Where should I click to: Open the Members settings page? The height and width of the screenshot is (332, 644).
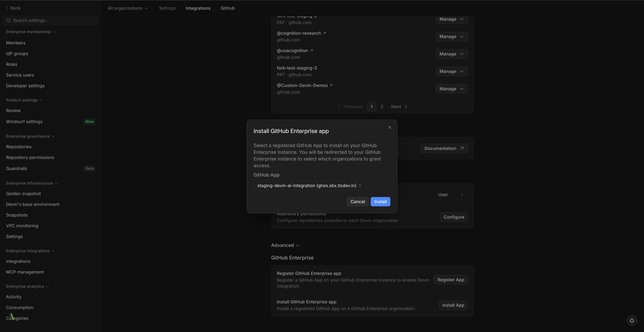coord(16,43)
